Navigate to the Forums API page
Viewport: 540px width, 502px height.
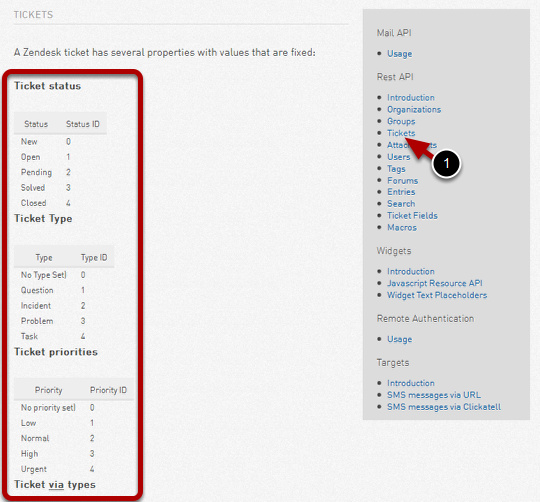coord(402,180)
